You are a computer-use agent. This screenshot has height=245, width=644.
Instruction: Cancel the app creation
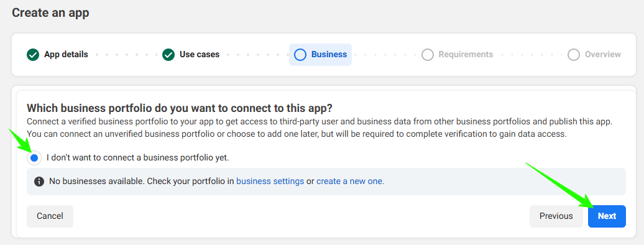pos(50,216)
